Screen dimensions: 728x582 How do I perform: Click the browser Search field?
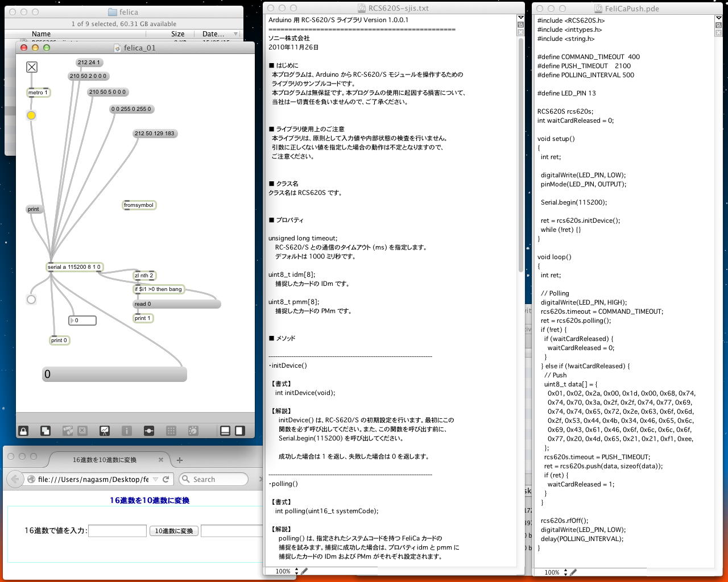point(213,479)
